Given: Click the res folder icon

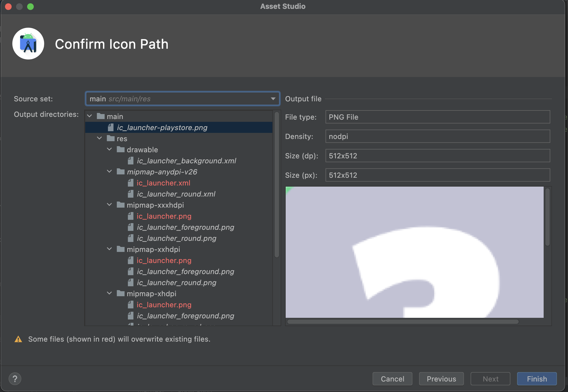Looking at the screenshot, I should coord(111,138).
